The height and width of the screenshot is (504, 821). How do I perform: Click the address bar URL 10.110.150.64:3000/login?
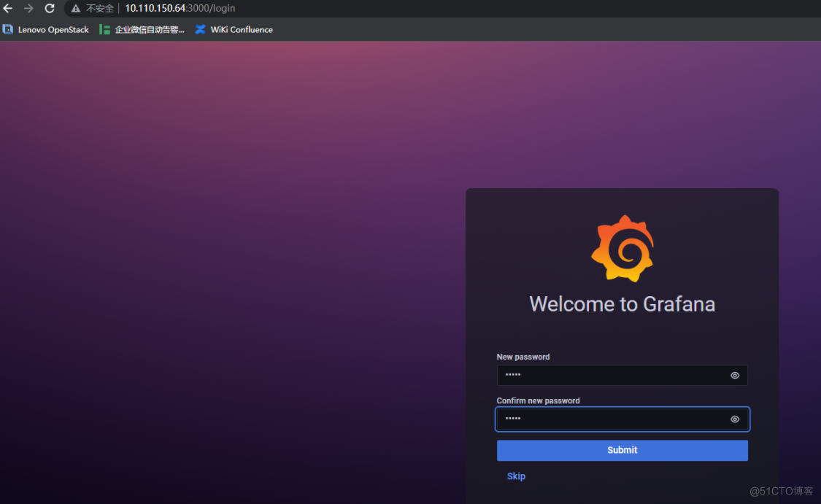180,8
